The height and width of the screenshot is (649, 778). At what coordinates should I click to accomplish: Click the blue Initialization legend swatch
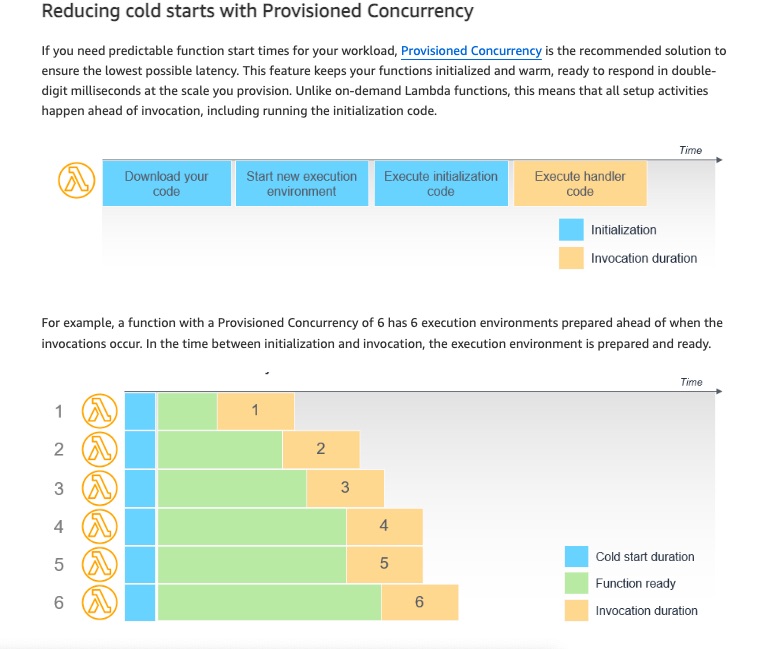click(x=571, y=230)
